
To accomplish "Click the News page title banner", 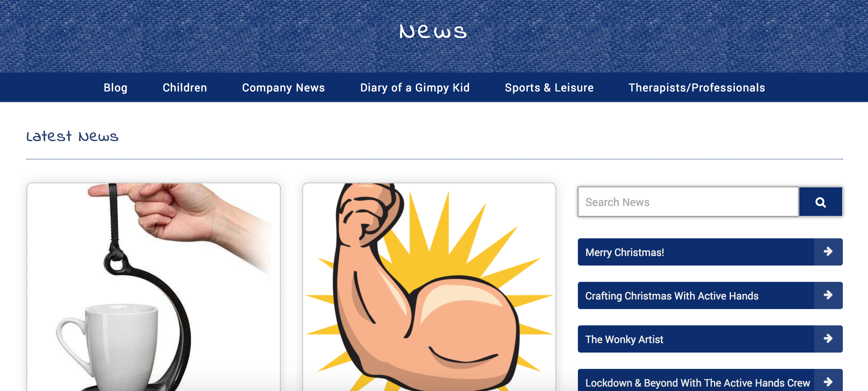I will (x=433, y=32).
